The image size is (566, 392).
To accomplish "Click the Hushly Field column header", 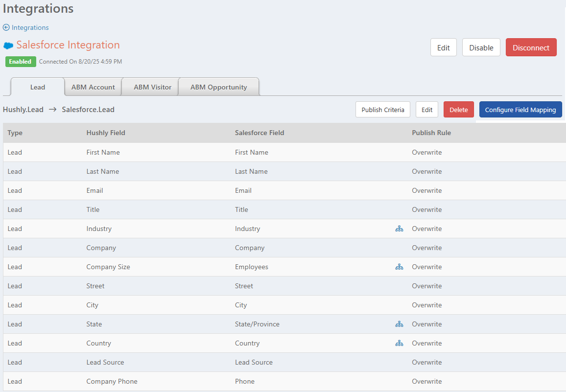I will click(106, 133).
